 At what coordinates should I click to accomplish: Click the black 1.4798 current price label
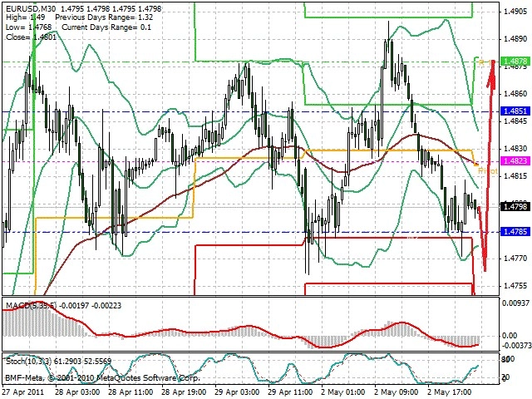(x=515, y=206)
